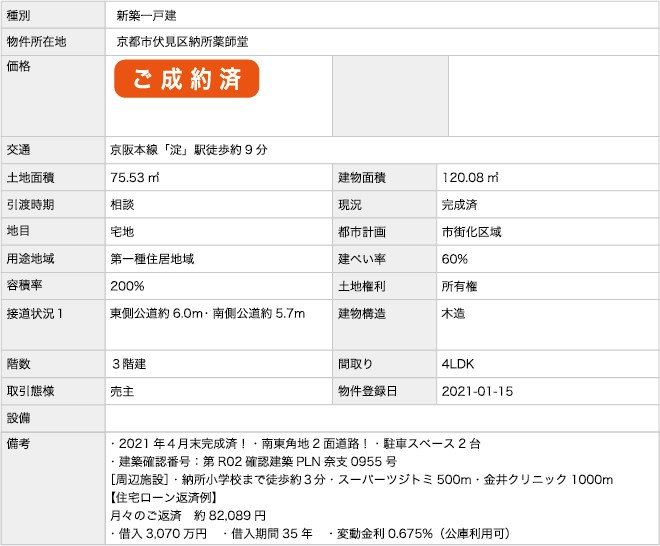Click the 完成済 status value
Screen dimensions: 660x546
click(x=460, y=205)
